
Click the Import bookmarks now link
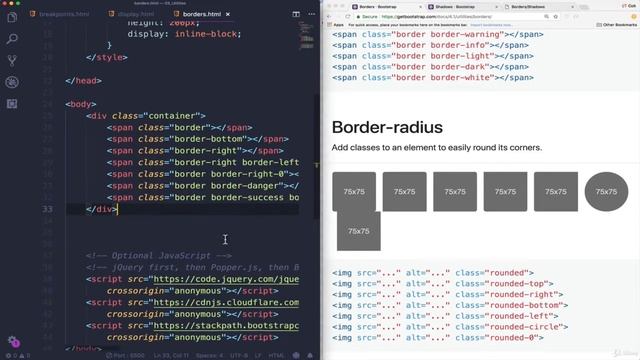coord(491,25)
